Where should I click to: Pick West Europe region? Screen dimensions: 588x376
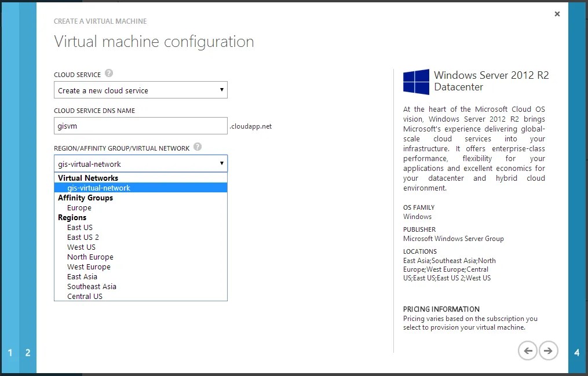(141, 267)
